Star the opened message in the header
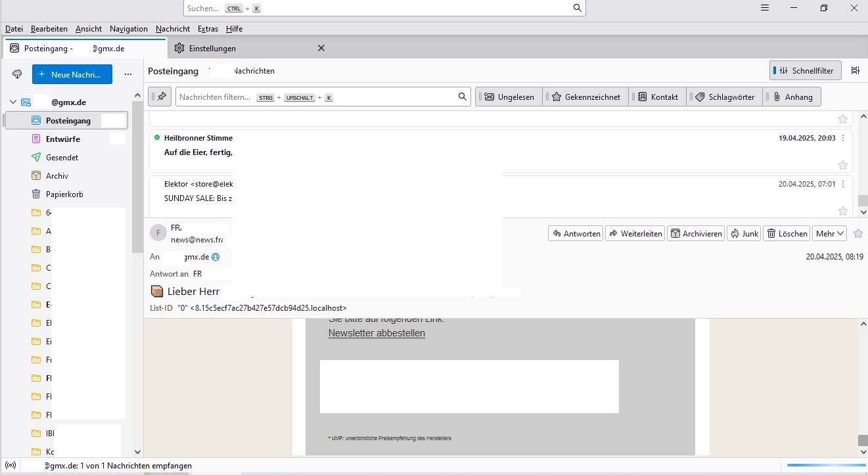This screenshot has width=868, height=475. point(857,233)
